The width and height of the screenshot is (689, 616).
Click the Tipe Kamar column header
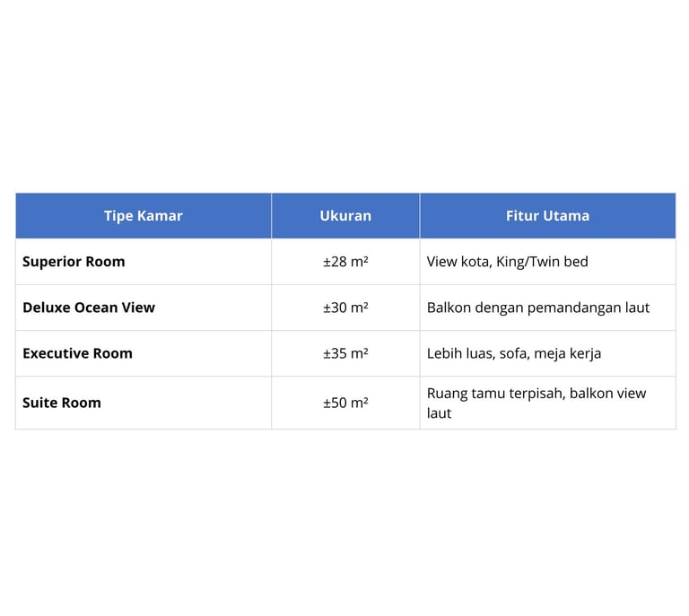point(144,215)
